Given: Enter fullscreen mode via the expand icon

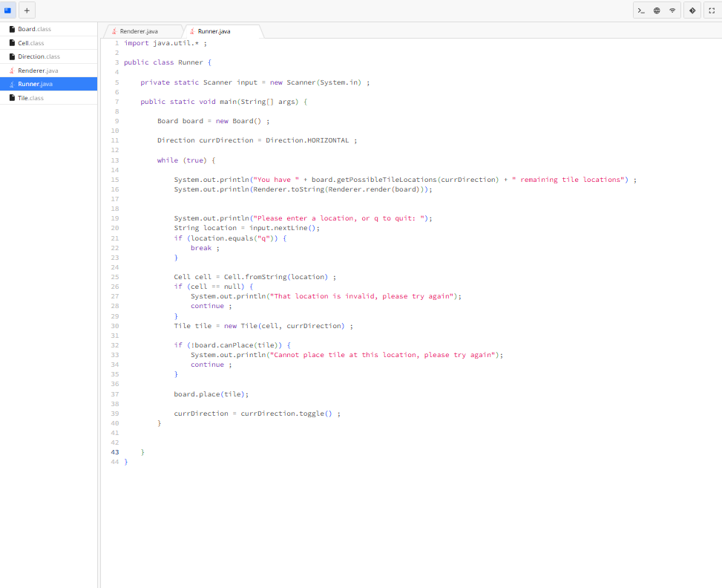Looking at the screenshot, I should tap(710, 10).
